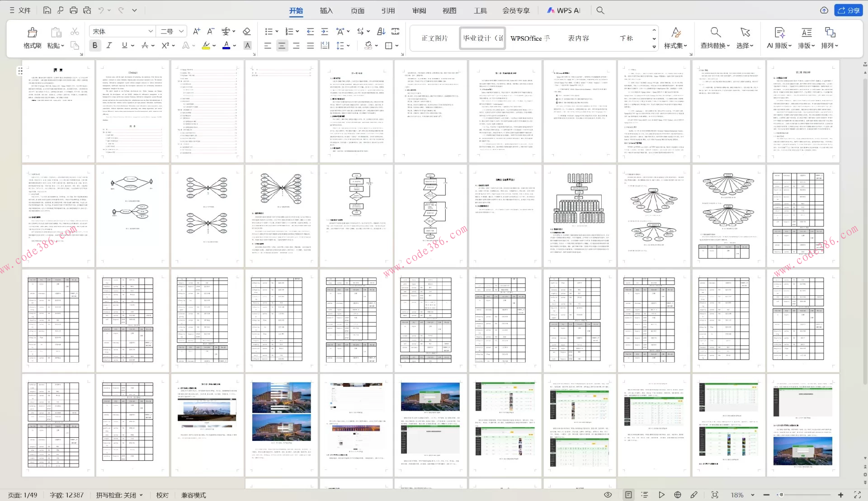Open the font size dropdown
Viewport: 868px width, 501px height.
181,31
